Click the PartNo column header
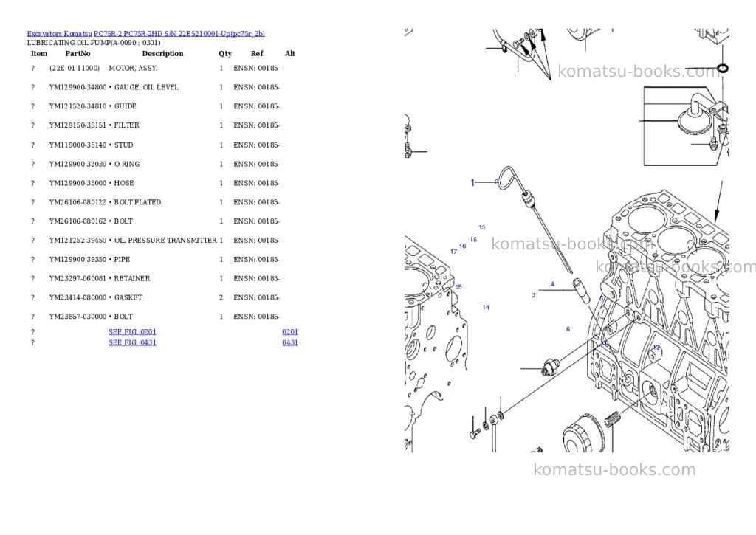Viewport: 756px width, 535px height. click(x=78, y=53)
